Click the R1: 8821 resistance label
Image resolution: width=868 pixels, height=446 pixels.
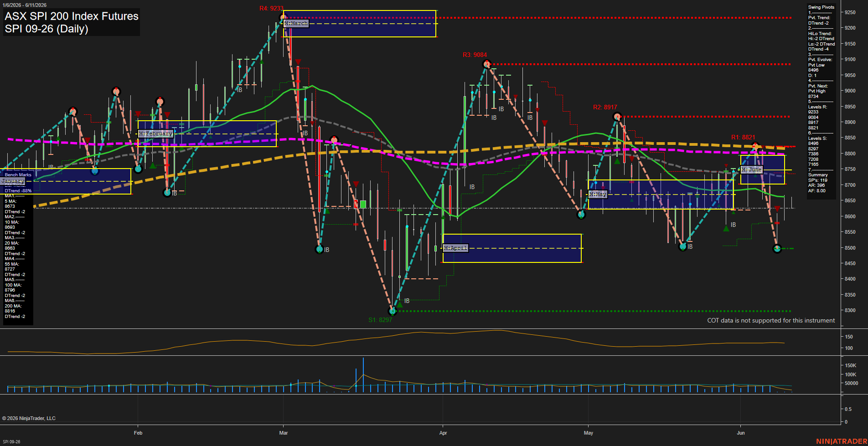point(743,137)
